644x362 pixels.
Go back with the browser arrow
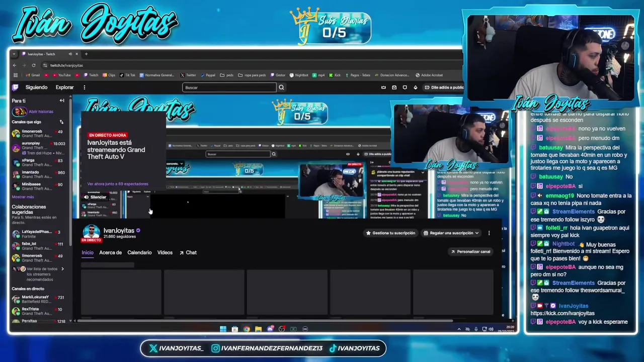click(14, 65)
